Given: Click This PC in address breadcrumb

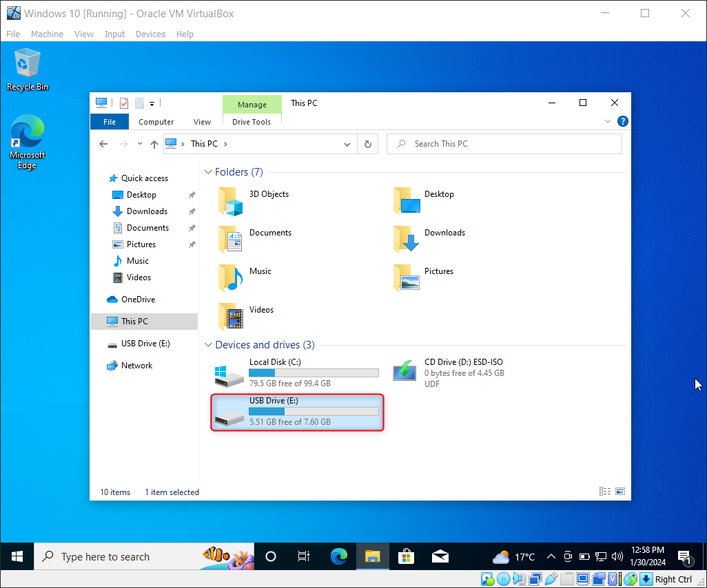Looking at the screenshot, I should [x=204, y=144].
